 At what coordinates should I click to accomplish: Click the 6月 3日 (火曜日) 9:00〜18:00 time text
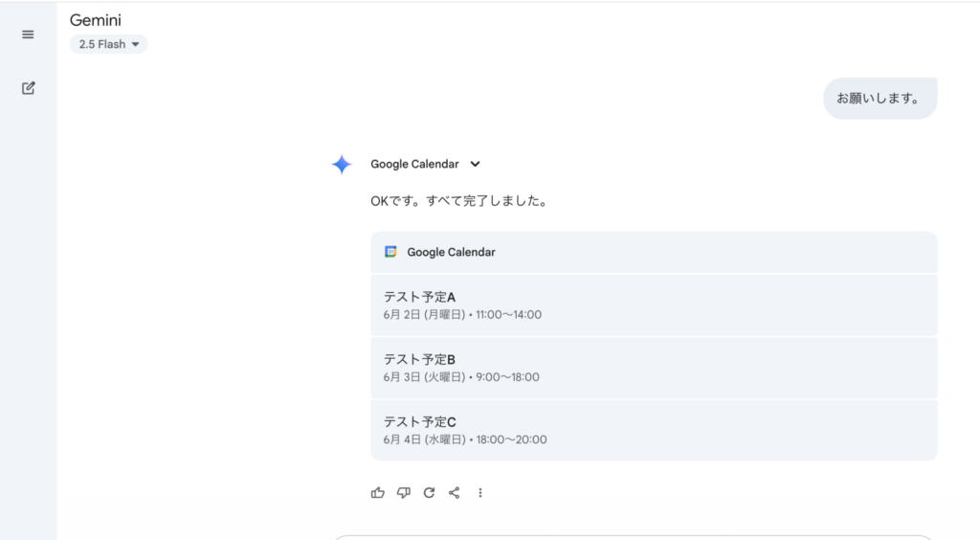pos(461,377)
